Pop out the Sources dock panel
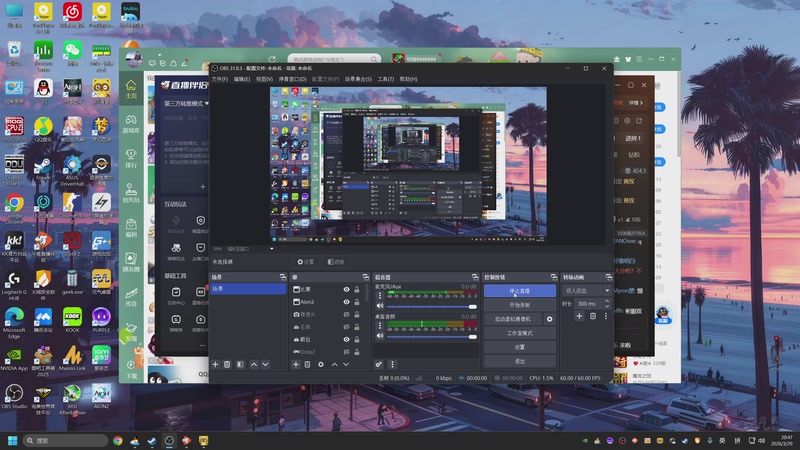Viewport: 800px width, 450px height. click(x=366, y=277)
